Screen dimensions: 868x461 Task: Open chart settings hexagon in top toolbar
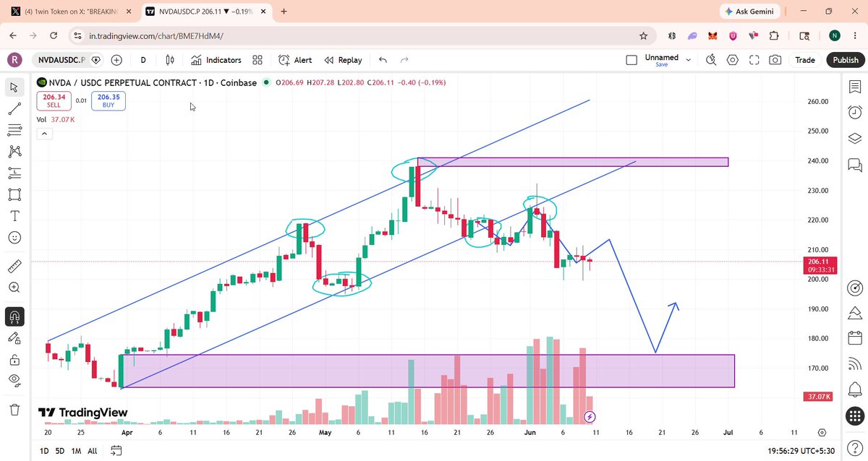[733, 60]
